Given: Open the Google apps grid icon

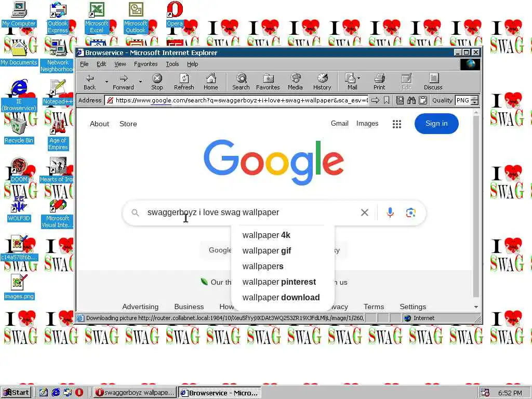Looking at the screenshot, I should point(396,124).
